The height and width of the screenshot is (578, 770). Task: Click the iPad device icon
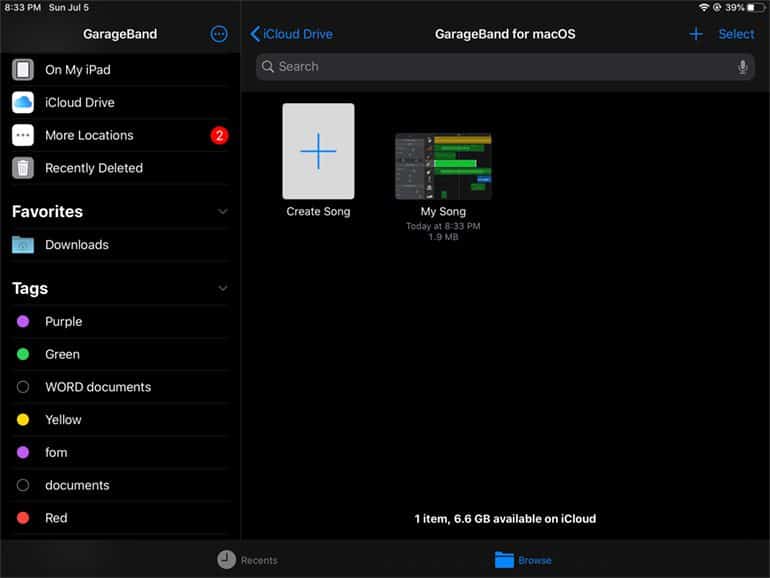pos(23,70)
